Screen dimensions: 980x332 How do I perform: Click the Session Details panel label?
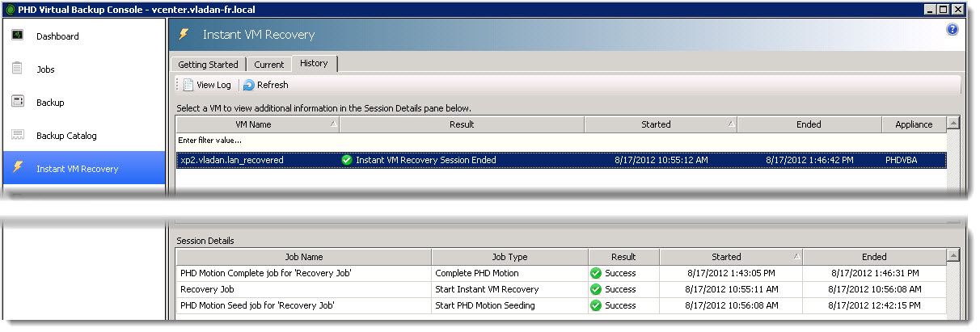(205, 241)
